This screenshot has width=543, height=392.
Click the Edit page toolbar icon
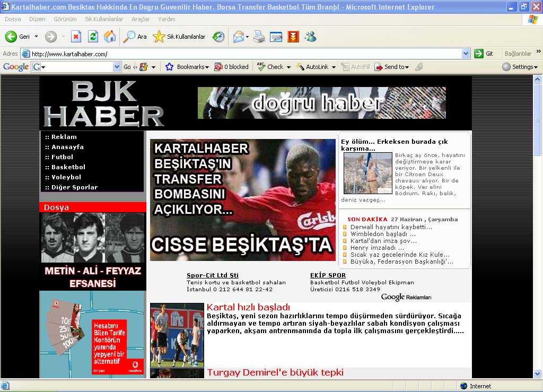(276, 37)
